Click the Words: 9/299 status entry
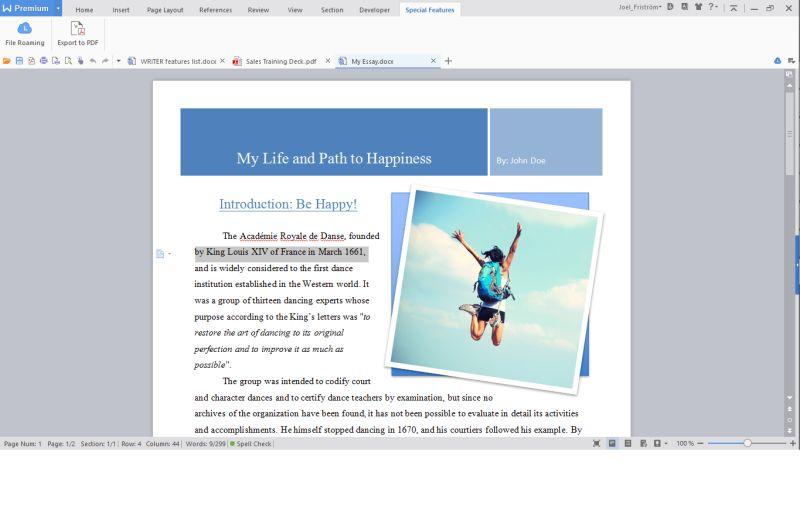 pyautogui.click(x=205, y=444)
